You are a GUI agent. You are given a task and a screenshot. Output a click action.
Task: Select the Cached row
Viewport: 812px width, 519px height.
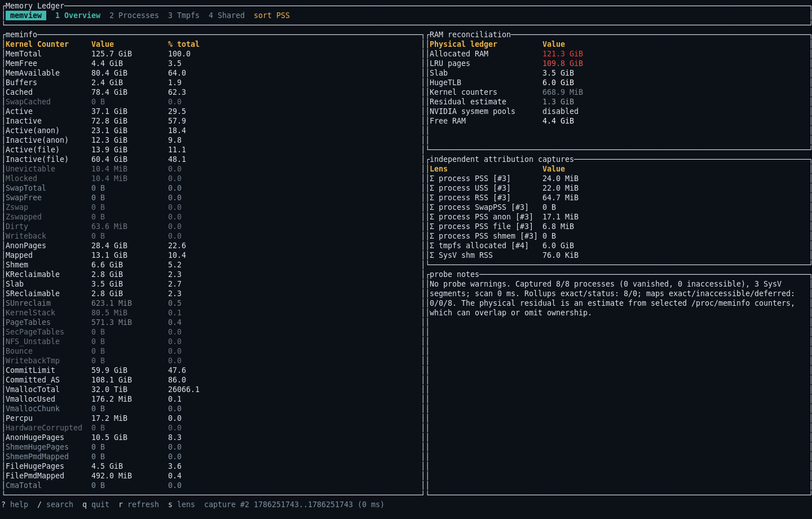(213, 92)
